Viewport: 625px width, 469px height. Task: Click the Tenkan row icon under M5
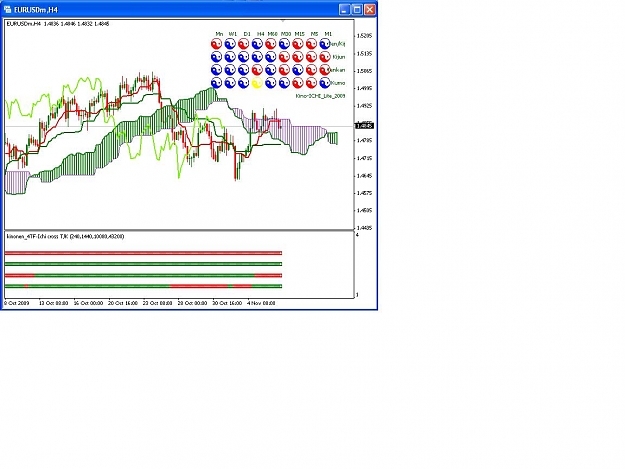(311, 70)
